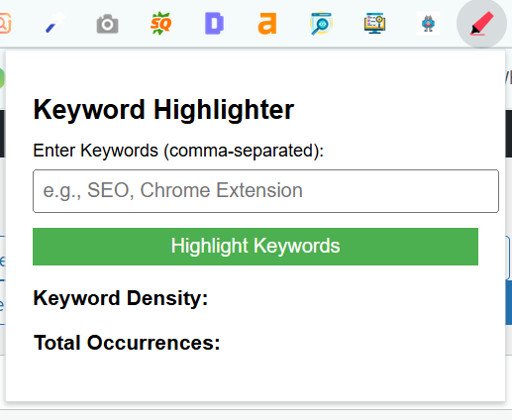This screenshot has width=512, height=420.
Task: Open the purple D extension icon
Action: [x=214, y=24]
